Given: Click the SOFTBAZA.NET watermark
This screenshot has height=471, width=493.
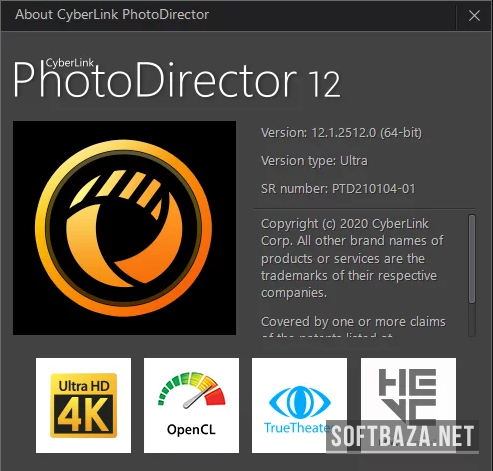Looking at the screenshot, I should (402, 436).
